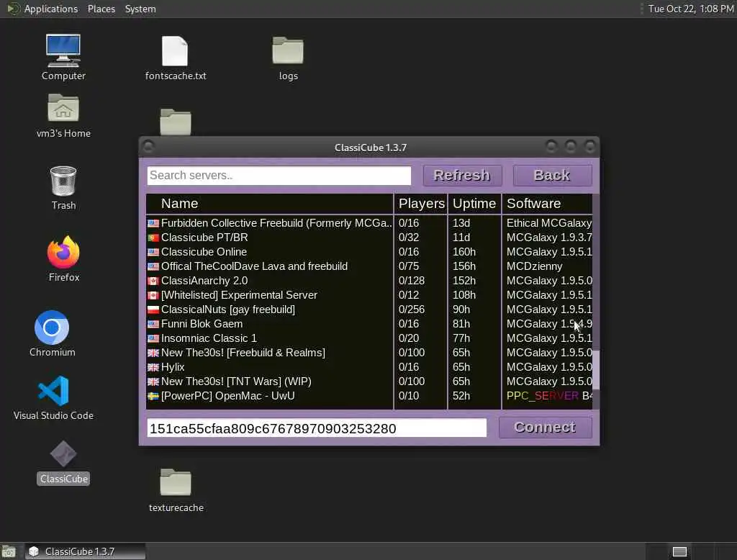Sort servers by Software column header
This screenshot has width=737, height=560.
pos(547,204)
